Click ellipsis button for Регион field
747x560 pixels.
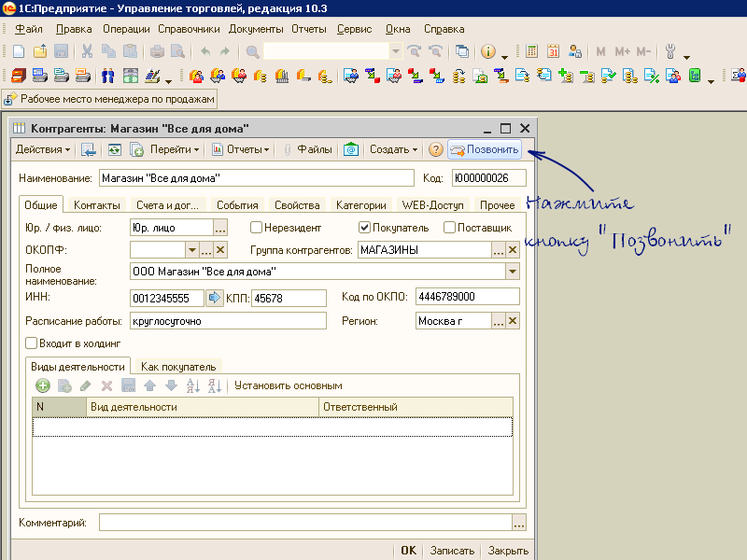499,321
